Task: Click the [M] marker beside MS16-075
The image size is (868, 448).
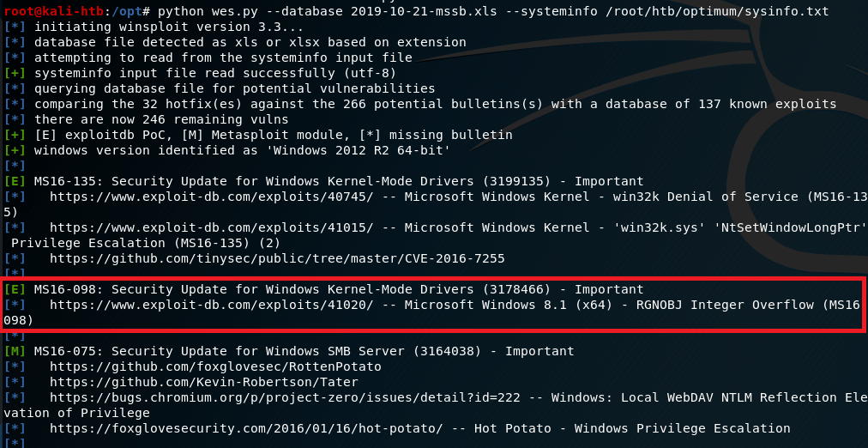Action: (x=15, y=351)
